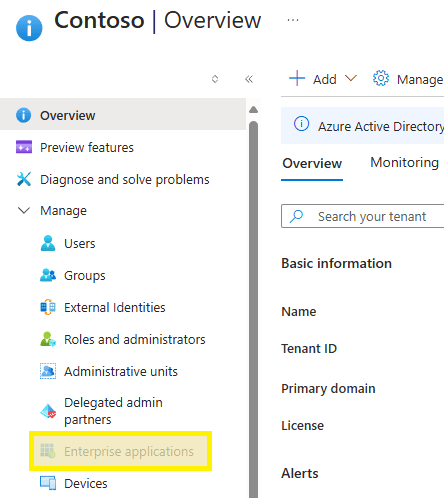Click the Enterprise applications grid icon
This screenshot has height=498, width=444.
(48, 451)
